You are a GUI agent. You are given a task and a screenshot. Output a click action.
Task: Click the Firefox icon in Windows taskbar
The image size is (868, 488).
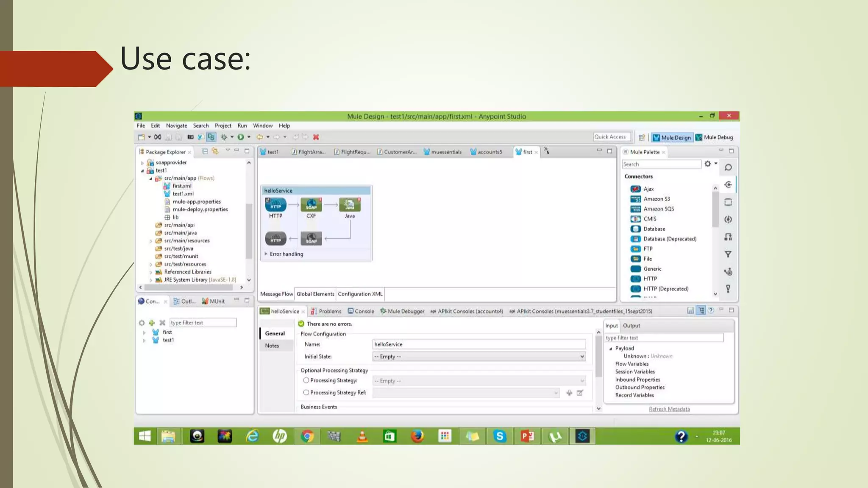point(417,436)
